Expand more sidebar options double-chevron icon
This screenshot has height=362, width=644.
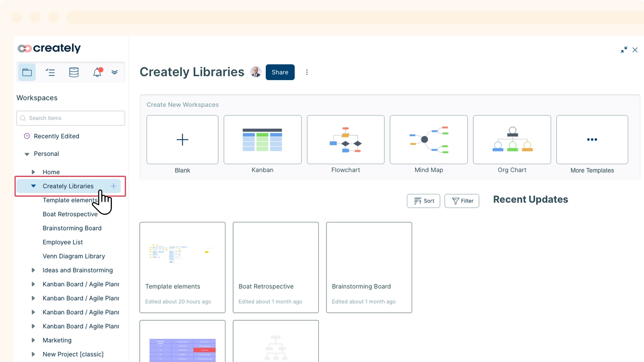point(115,72)
